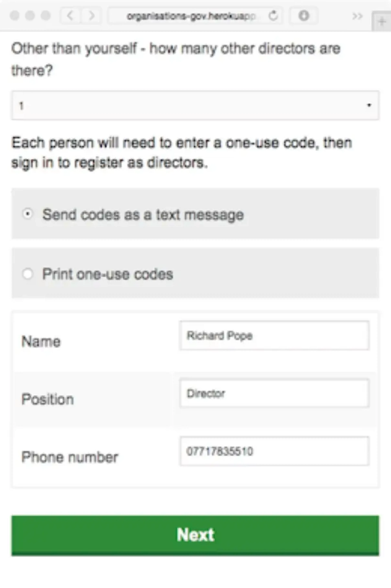Show more toolbar items via double chevron
Viewport: 391px width, 588px height.
pyautogui.click(x=357, y=16)
